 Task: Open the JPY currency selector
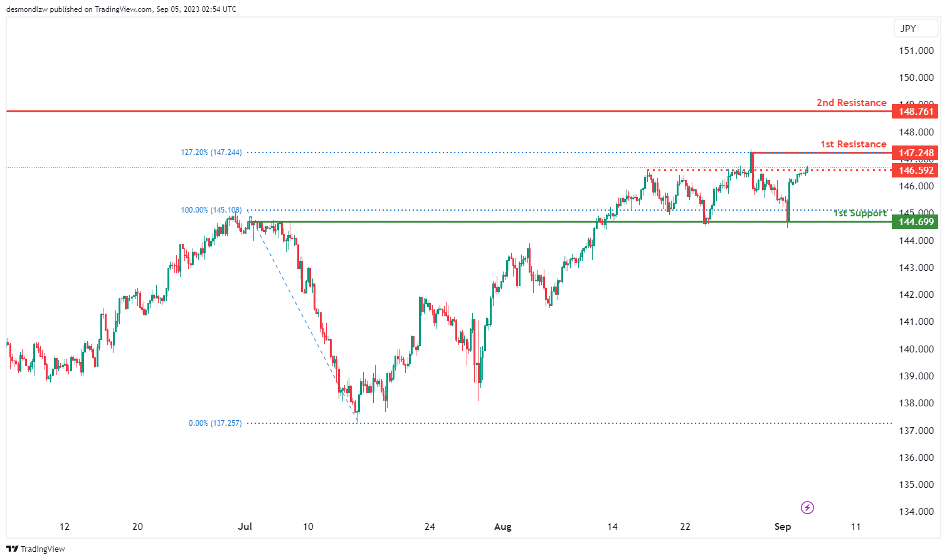pos(907,28)
